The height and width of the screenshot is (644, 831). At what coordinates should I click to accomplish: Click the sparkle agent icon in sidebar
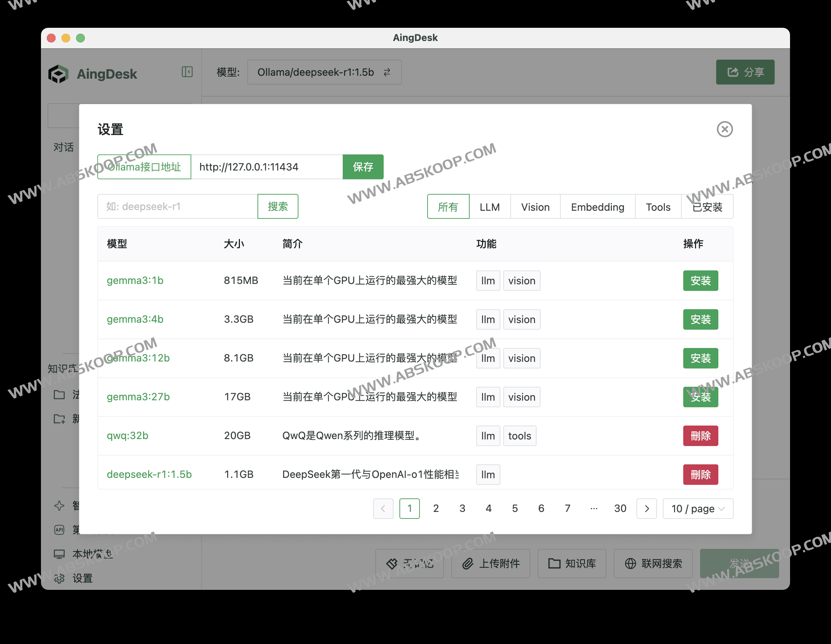point(60,506)
